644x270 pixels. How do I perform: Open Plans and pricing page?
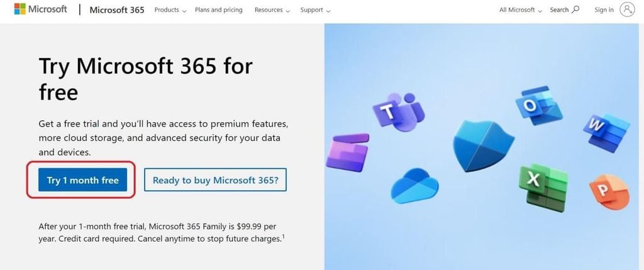coord(219,10)
